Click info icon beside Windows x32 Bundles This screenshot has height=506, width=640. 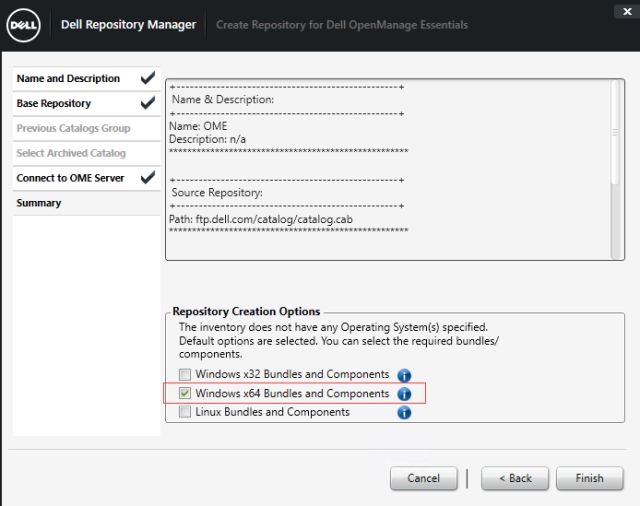404,375
